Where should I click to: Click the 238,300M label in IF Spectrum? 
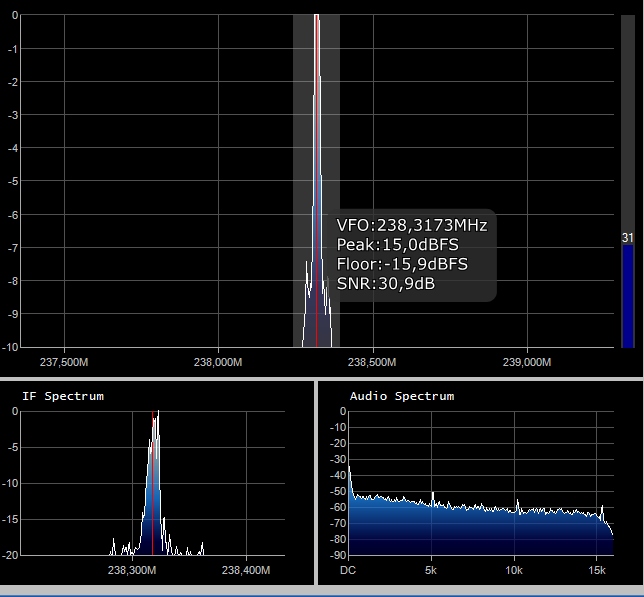click(x=132, y=570)
